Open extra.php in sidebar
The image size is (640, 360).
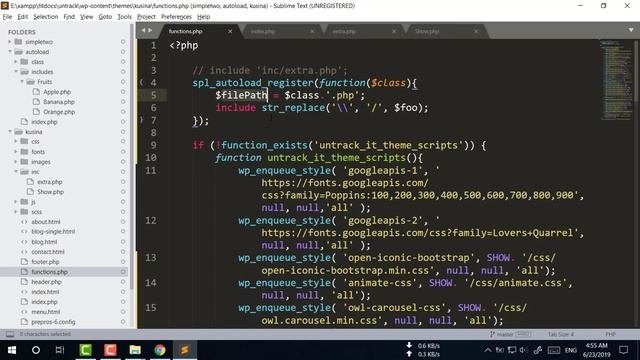coord(49,182)
